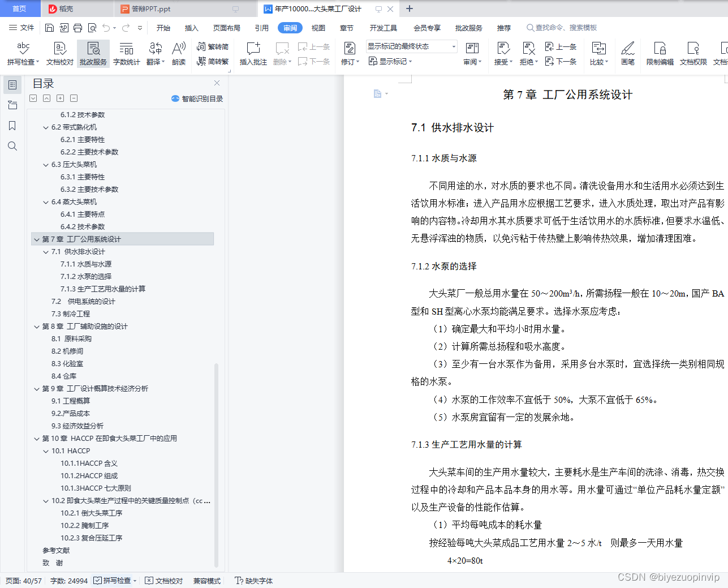Open a new document tab with plus
Screen dimensions: 728x588
(410, 8)
